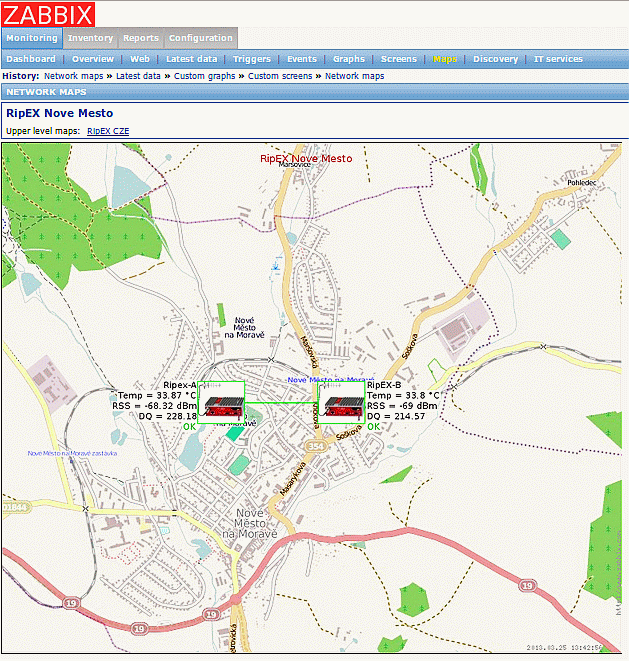Open Screens submenu item
This screenshot has height=661, width=629.
pyautogui.click(x=399, y=59)
